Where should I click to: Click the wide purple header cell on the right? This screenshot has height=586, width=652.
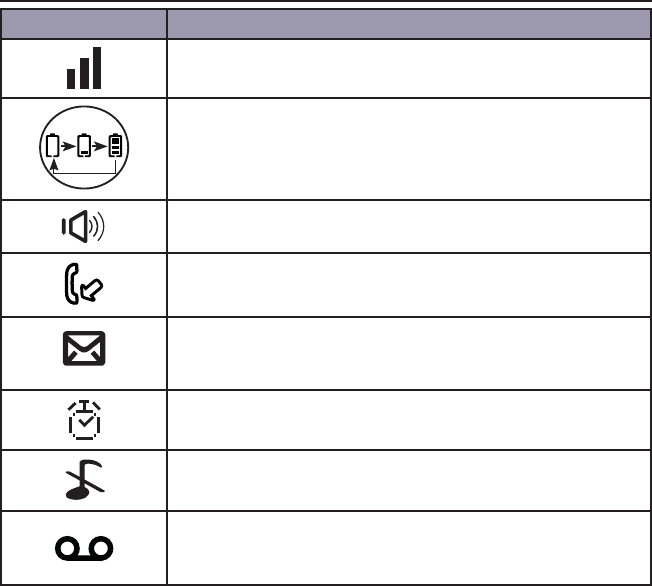click(409, 24)
